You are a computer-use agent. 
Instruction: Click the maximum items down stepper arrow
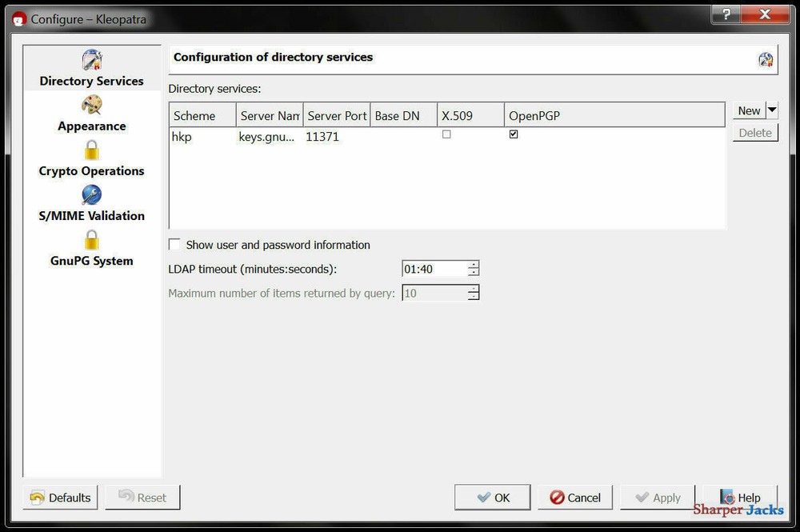pos(473,297)
